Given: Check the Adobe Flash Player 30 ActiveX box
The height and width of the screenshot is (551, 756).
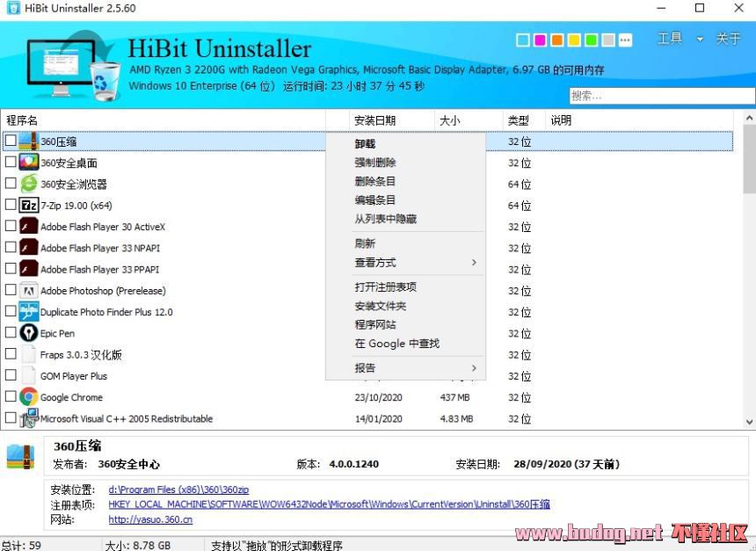Looking at the screenshot, I should click(x=11, y=225).
